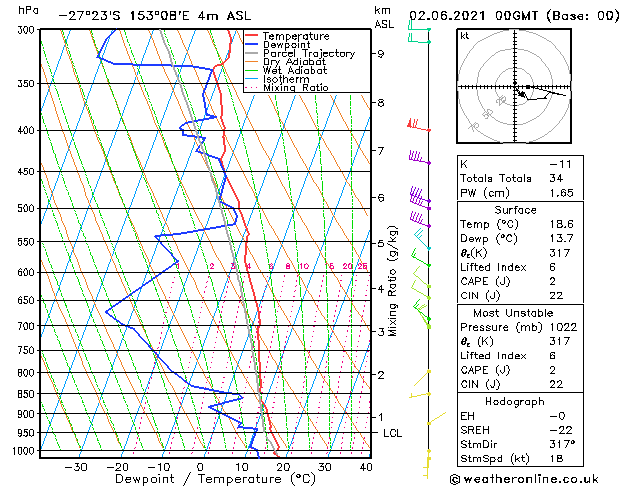Click the EH value -0
Screen dimensions: 629x486
coord(558,416)
